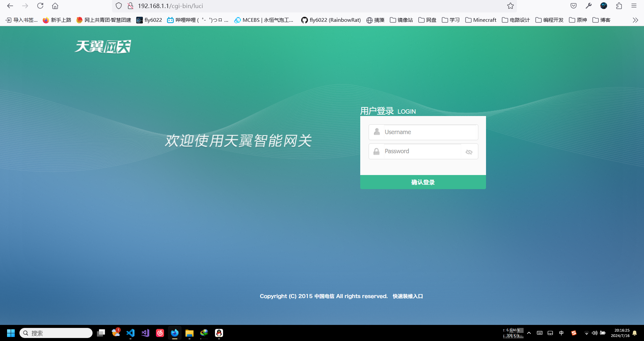644x341 pixels.
Task: Open Visual Studio from the taskbar
Action: [x=145, y=333]
